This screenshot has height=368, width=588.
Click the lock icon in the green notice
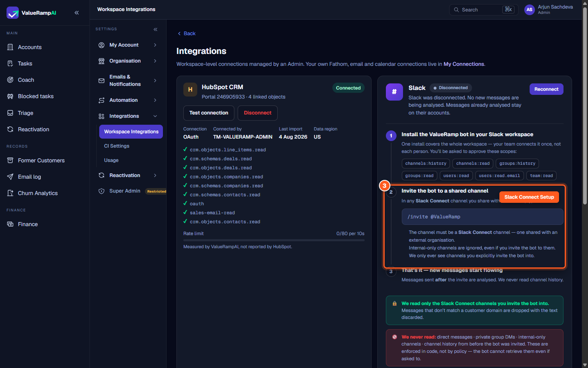(394, 303)
